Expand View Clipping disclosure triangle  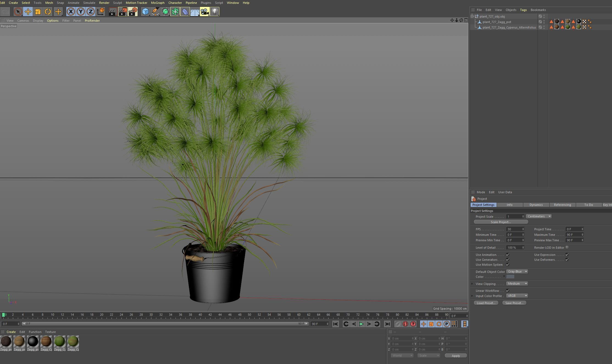472,284
